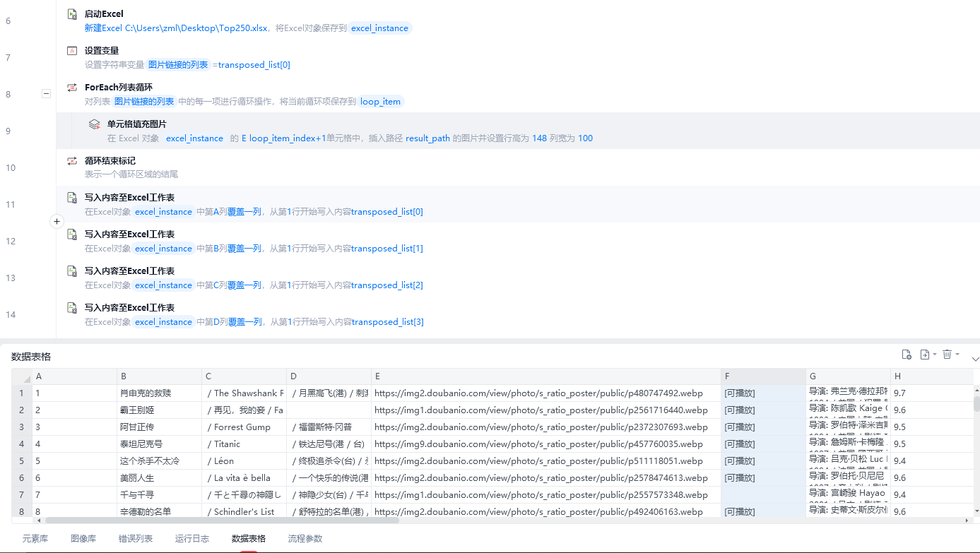
Task: Click the ForEach列表循环 step icon
Action: click(72, 88)
